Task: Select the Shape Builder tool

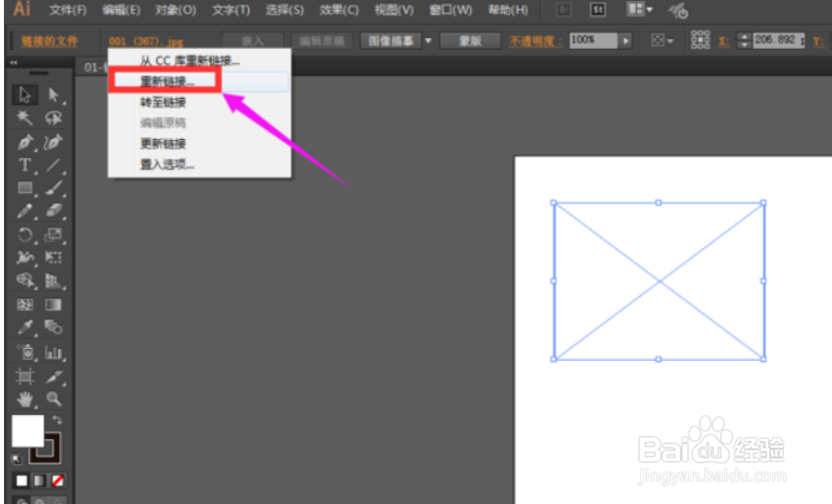Action: pyautogui.click(x=25, y=280)
